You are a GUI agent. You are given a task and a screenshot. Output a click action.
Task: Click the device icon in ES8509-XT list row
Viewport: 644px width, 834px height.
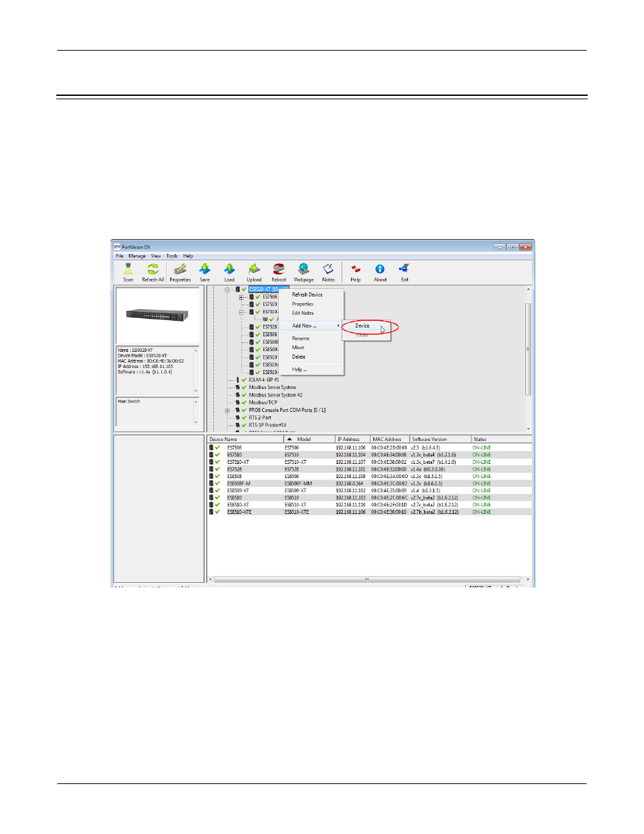[211, 490]
